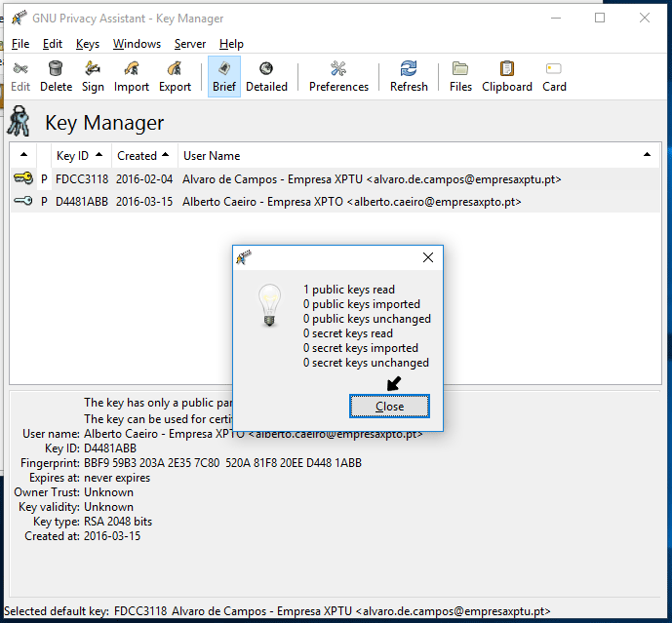Open the File menu
Viewport: 672px width, 623px height.
pyautogui.click(x=20, y=44)
